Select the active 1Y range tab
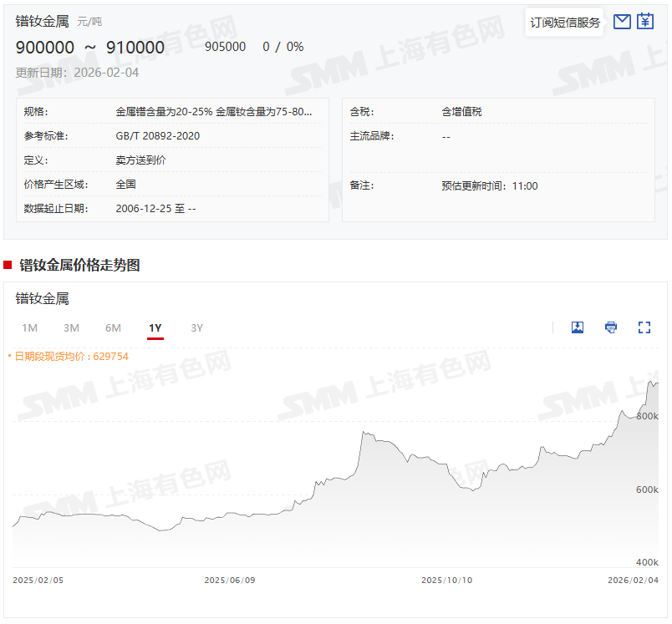672x624 pixels. (x=155, y=327)
